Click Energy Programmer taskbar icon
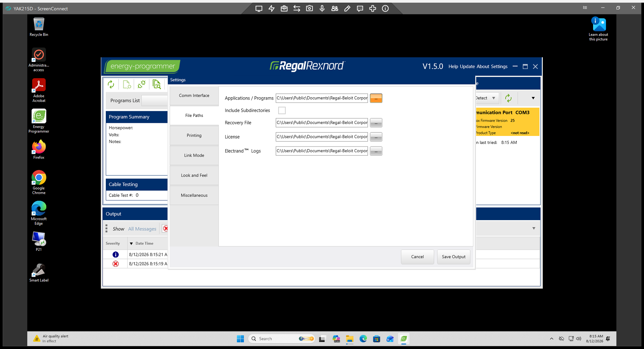Viewport: 644px width, 349px height. (x=403, y=339)
